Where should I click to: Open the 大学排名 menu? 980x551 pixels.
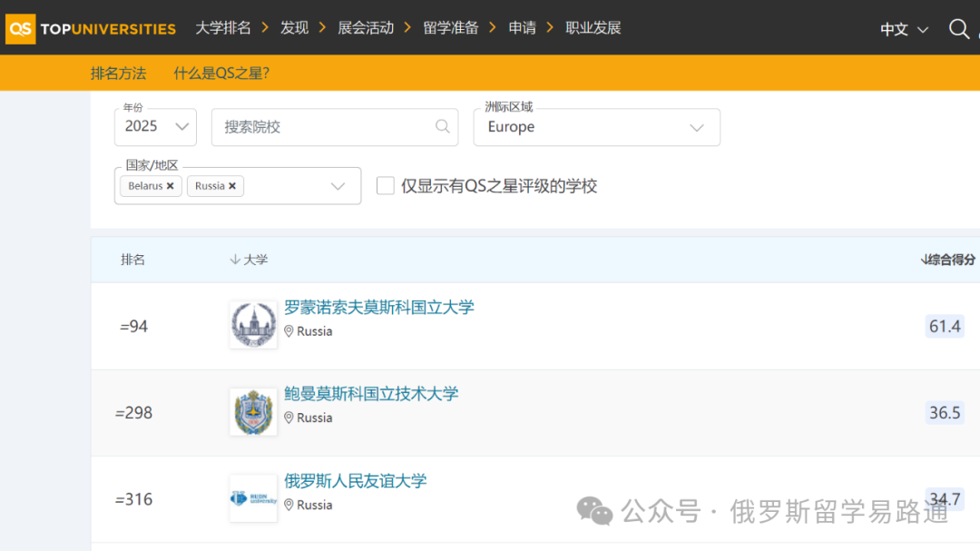pos(223,28)
